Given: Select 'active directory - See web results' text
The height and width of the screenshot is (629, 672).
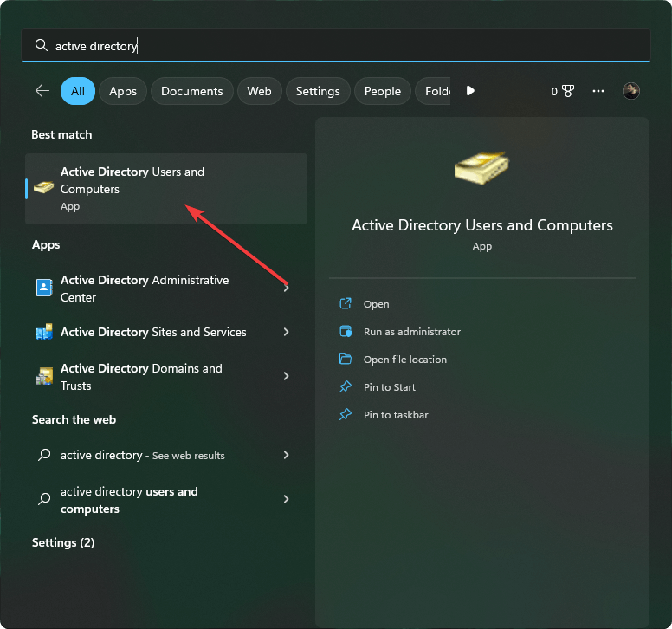Looking at the screenshot, I should click(x=142, y=456).
